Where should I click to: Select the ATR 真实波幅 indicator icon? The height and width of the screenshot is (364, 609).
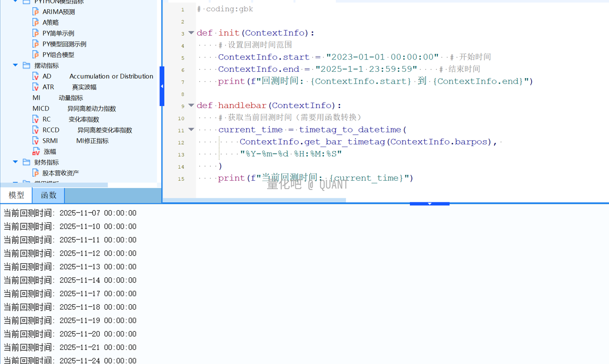(36, 86)
